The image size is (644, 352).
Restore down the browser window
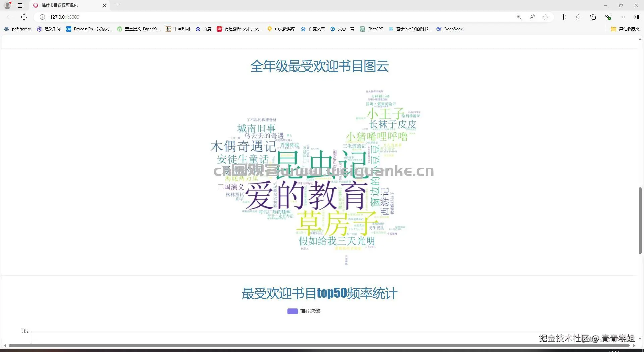621,5
